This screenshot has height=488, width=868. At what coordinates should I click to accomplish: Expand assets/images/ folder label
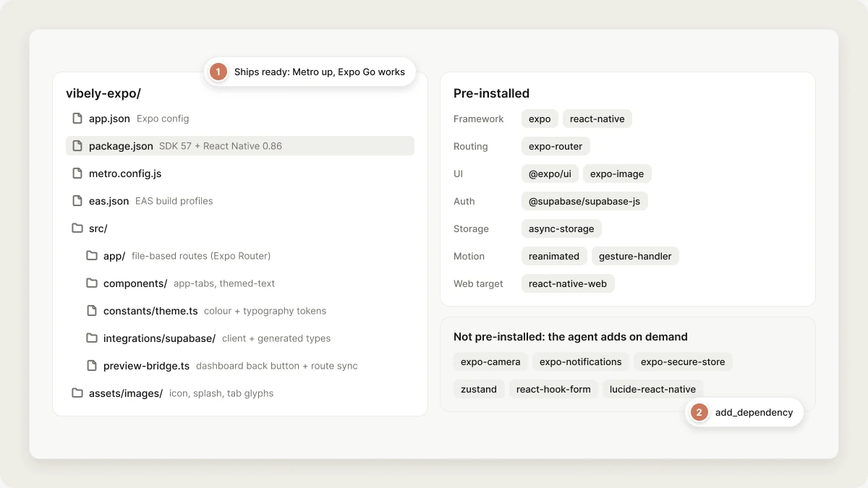tap(126, 393)
